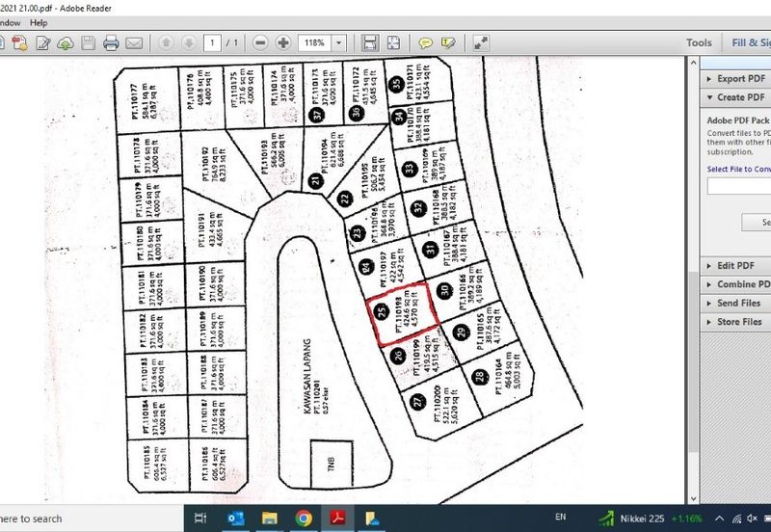Expand the Edit PDF section
Image resolution: width=771 pixels, height=532 pixels.
737,265
